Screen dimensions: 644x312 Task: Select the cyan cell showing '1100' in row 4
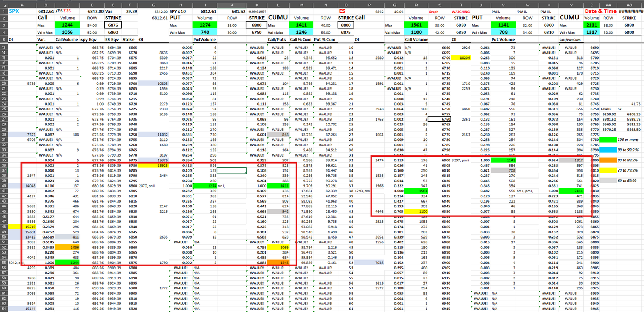tap(416, 32)
